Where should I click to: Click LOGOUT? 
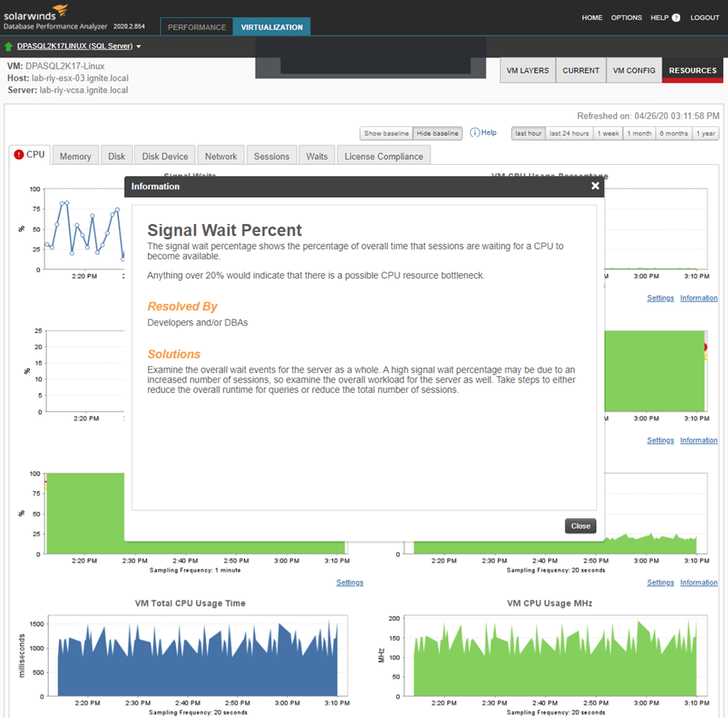click(x=705, y=18)
